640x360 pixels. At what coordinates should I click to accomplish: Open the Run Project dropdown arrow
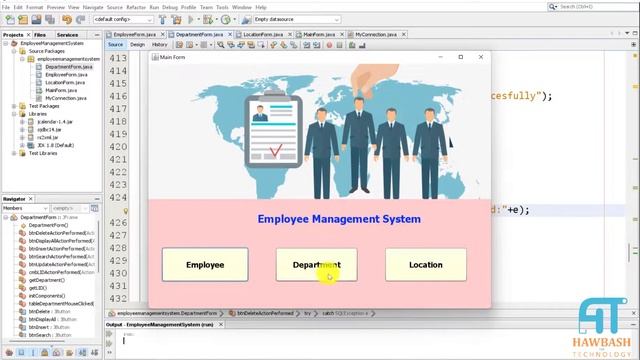198,19
